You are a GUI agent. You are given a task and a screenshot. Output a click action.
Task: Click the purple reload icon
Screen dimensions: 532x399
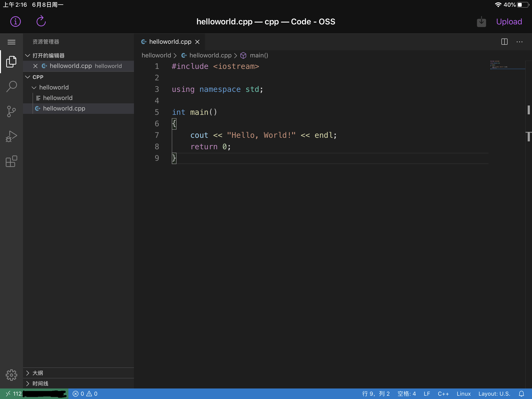[x=41, y=21]
